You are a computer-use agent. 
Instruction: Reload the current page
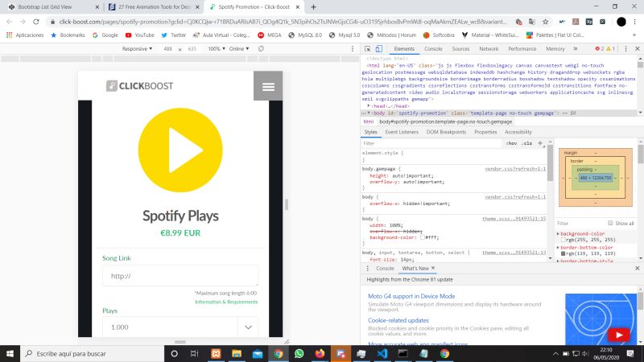pos(36,22)
